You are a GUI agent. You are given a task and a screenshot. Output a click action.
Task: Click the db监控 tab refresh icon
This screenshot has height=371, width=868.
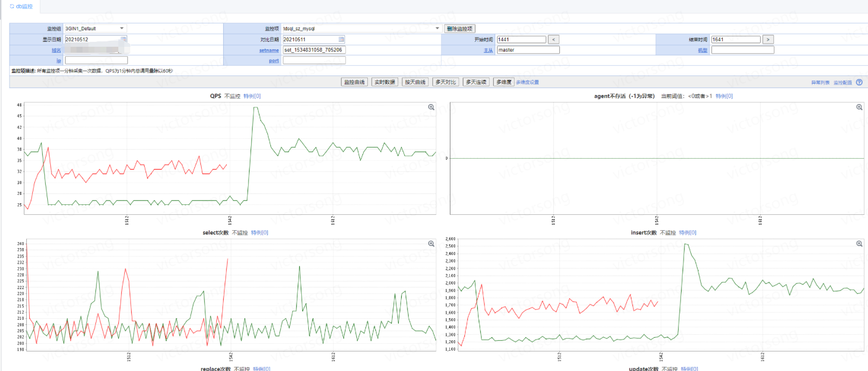[x=12, y=6]
